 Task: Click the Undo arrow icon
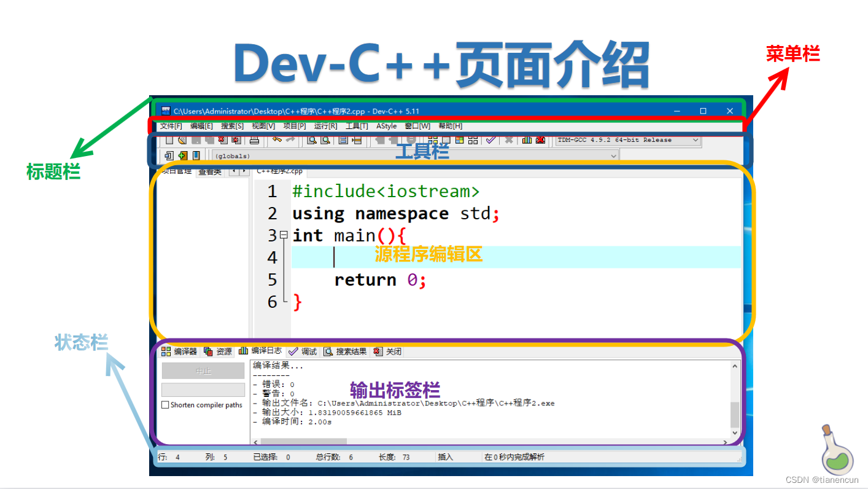[x=277, y=139]
